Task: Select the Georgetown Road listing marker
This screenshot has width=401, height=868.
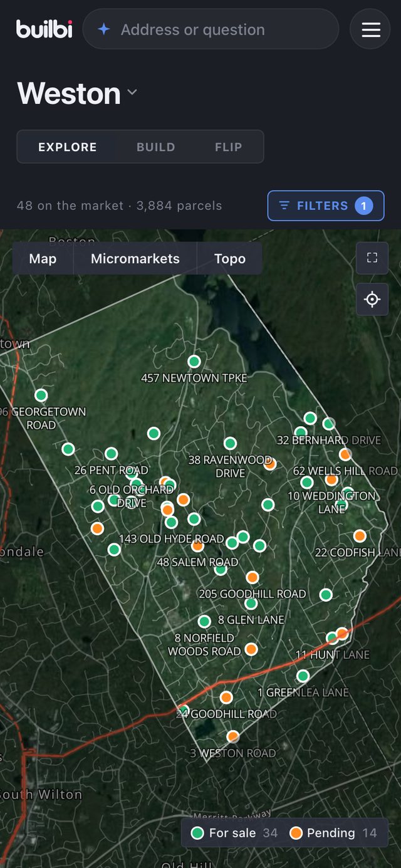Action: click(41, 395)
